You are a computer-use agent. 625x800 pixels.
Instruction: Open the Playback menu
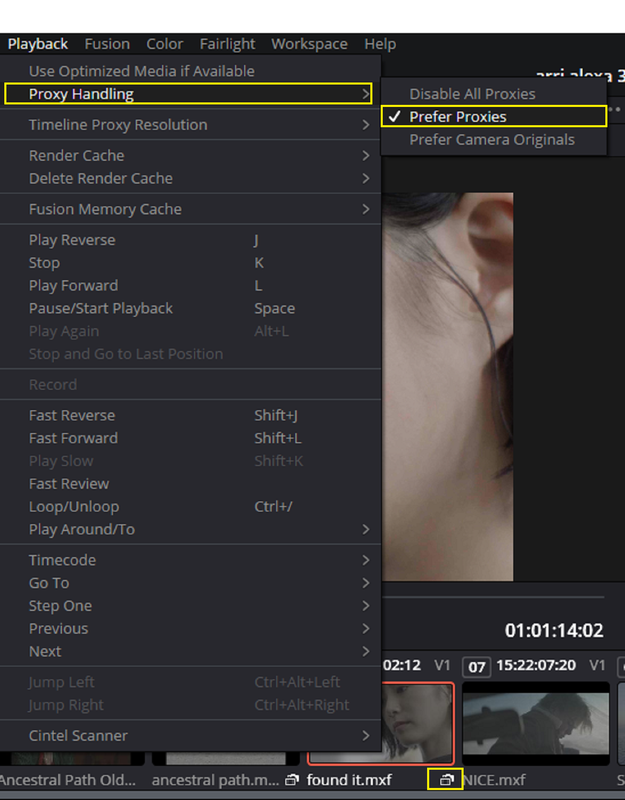(x=37, y=44)
